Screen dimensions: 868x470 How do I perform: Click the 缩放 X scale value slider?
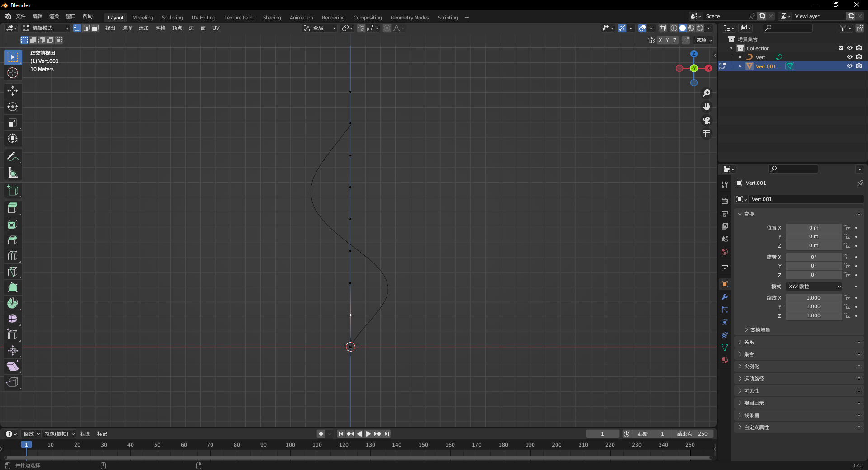[813, 298]
